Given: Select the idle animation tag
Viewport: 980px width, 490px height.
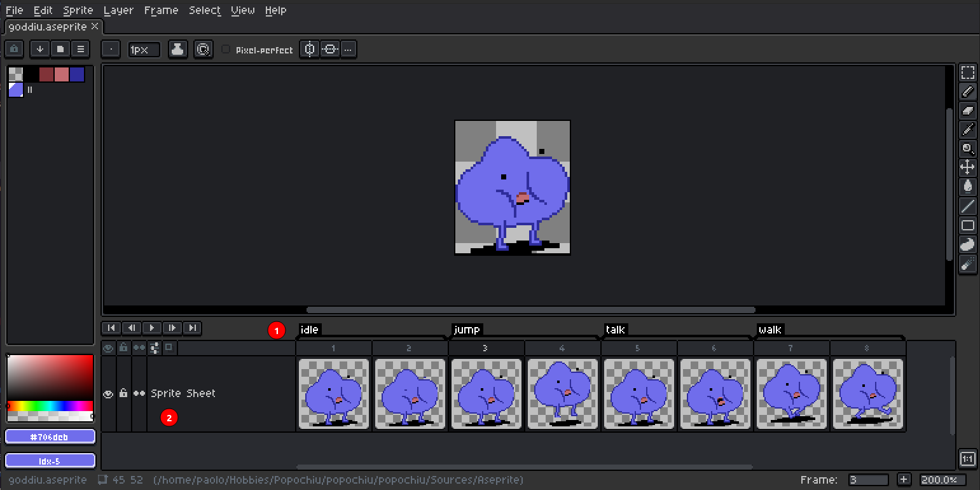Looking at the screenshot, I should (x=309, y=329).
